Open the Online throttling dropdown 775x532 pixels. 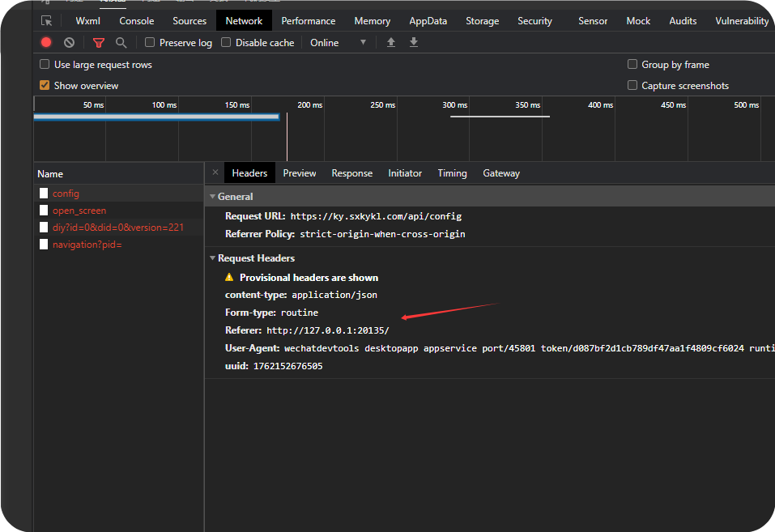tap(338, 42)
